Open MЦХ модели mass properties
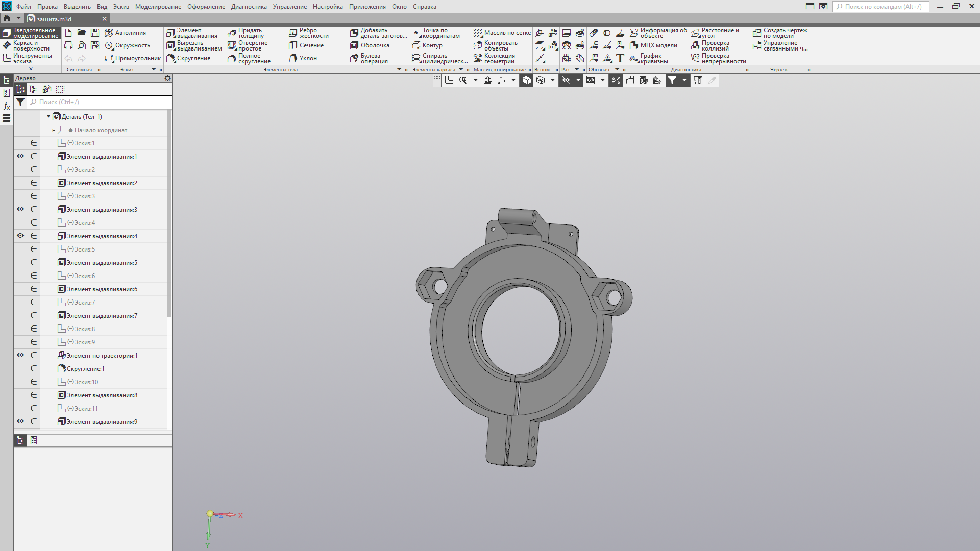 (653, 46)
